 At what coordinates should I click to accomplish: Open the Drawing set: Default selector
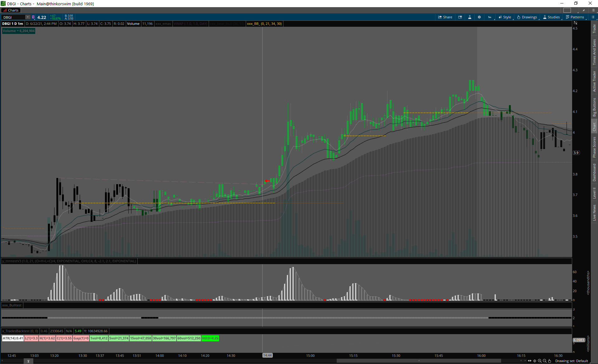coord(572,361)
